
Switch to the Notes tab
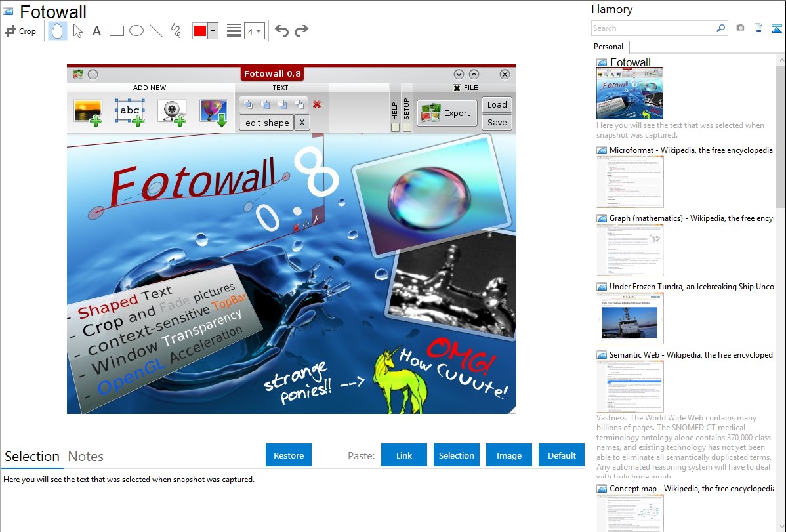pyautogui.click(x=86, y=457)
